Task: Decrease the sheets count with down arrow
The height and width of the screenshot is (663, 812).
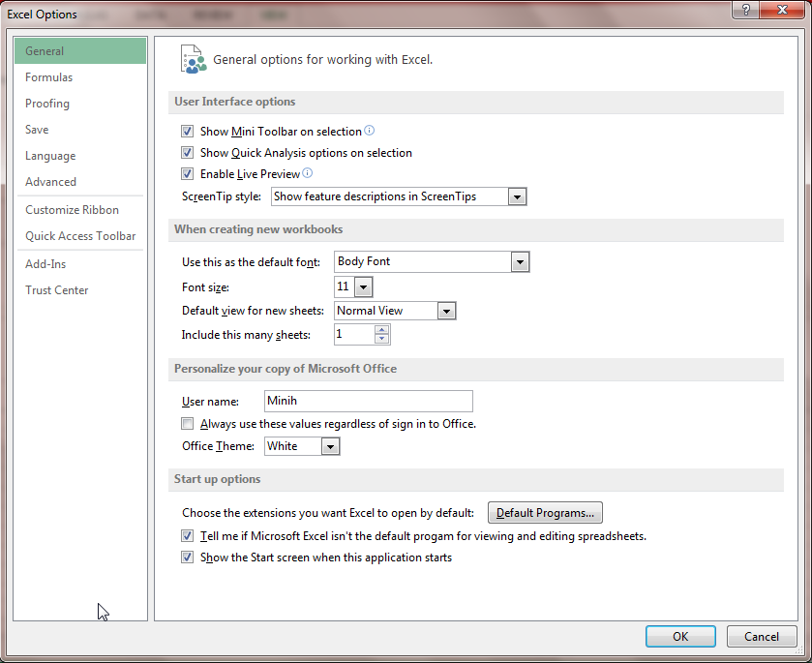Action: click(381, 339)
